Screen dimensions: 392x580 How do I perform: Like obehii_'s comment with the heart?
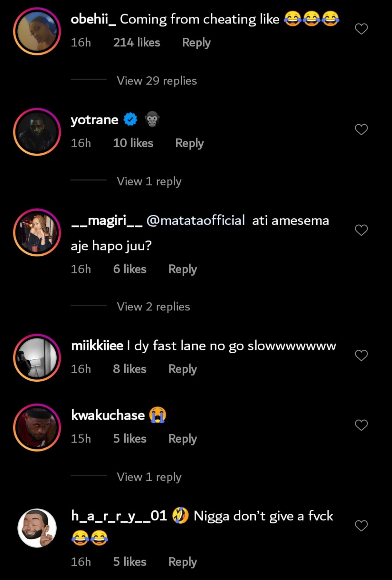pos(361,29)
